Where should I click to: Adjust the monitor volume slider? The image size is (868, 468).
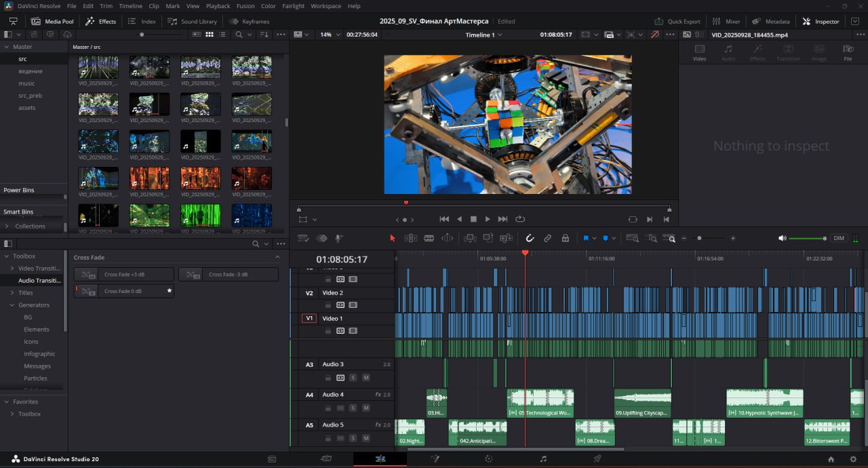point(806,238)
